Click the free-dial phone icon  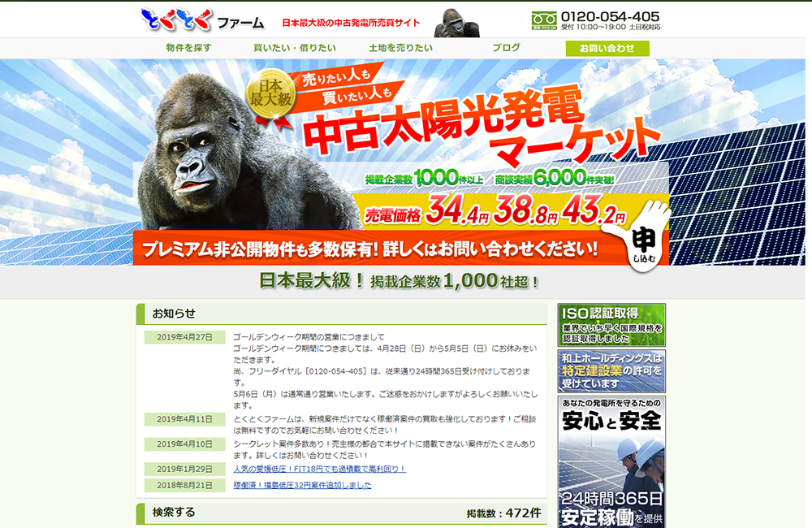point(544,21)
